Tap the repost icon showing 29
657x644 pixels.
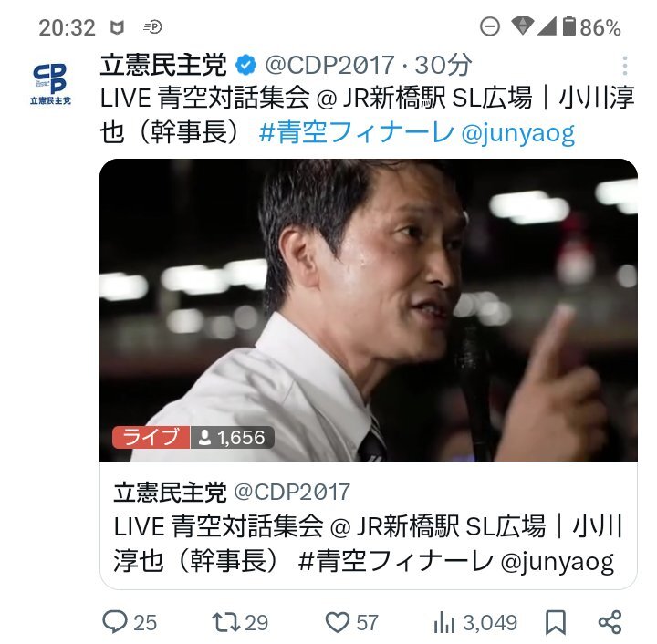click(x=225, y=622)
